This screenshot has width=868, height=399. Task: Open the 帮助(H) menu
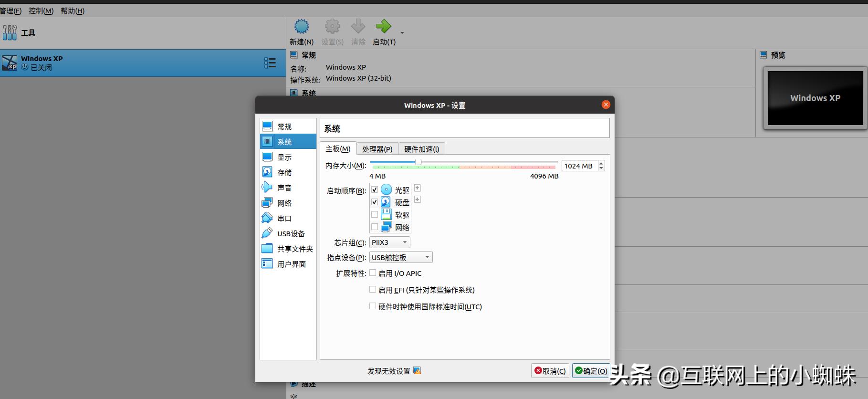click(73, 10)
